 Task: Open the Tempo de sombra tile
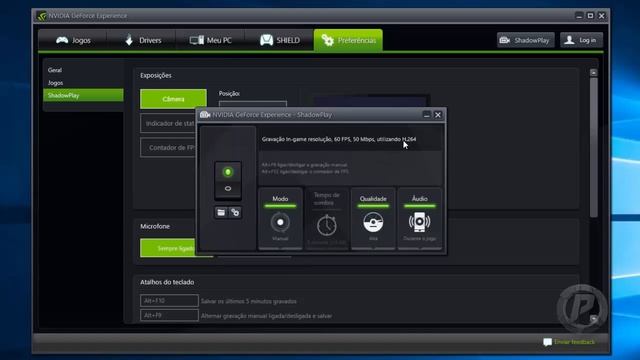(327, 218)
